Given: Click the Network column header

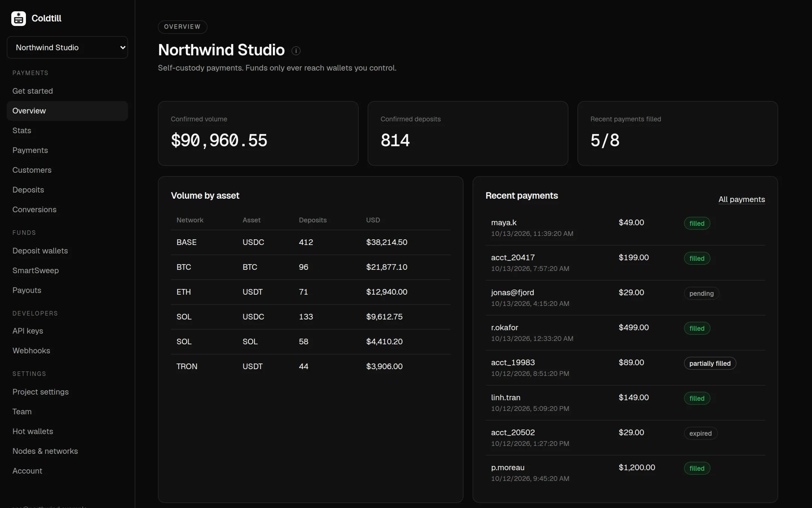Looking at the screenshot, I should 190,220.
